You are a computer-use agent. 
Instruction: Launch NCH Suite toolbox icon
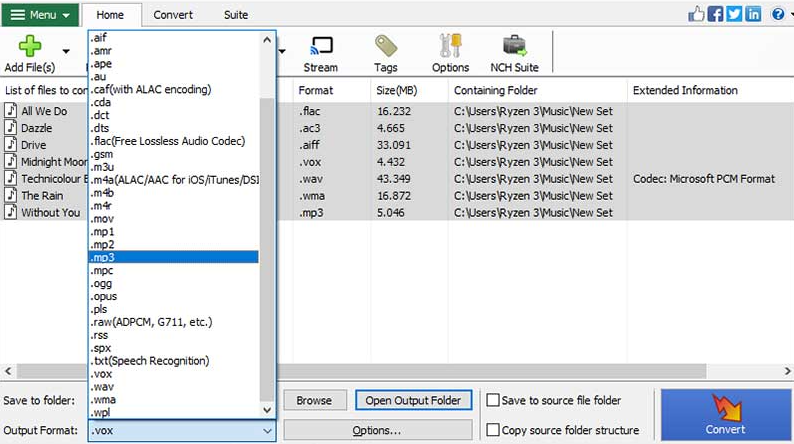[x=514, y=47]
